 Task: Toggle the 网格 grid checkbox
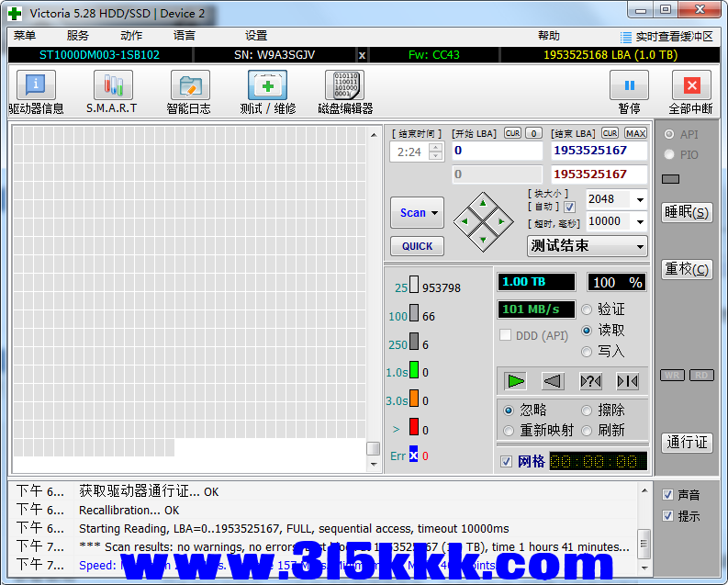pyautogui.click(x=506, y=461)
